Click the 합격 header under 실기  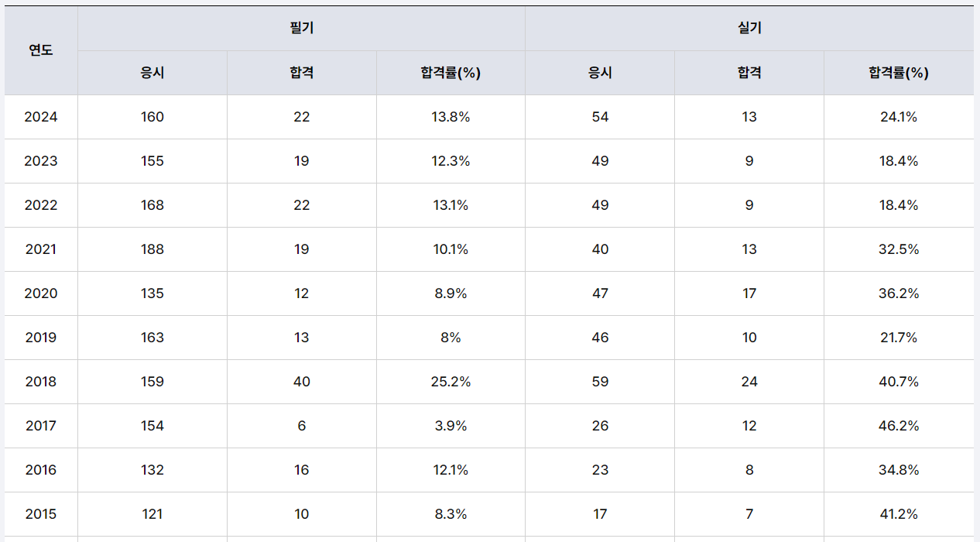click(x=749, y=73)
